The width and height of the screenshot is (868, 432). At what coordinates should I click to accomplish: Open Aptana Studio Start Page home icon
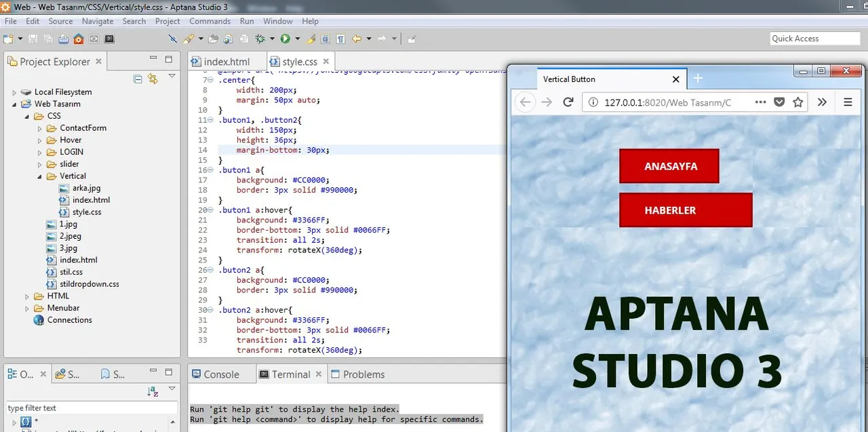tap(79, 39)
